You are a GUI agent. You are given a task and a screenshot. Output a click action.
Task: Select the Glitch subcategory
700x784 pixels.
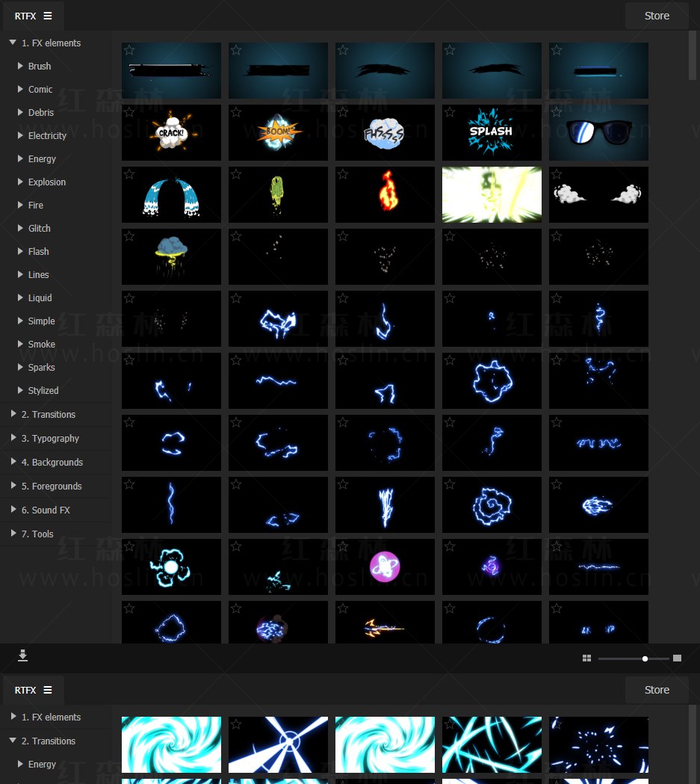(x=40, y=229)
